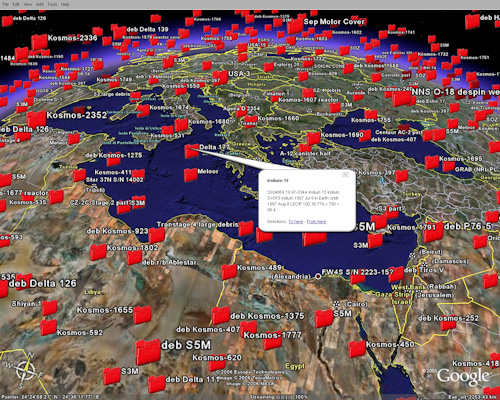Select the Meteor red folder placemark

[191, 175]
